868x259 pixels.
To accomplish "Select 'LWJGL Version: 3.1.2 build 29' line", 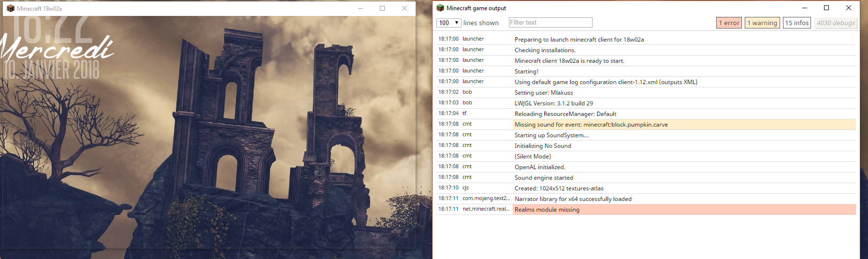I will (646, 103).
